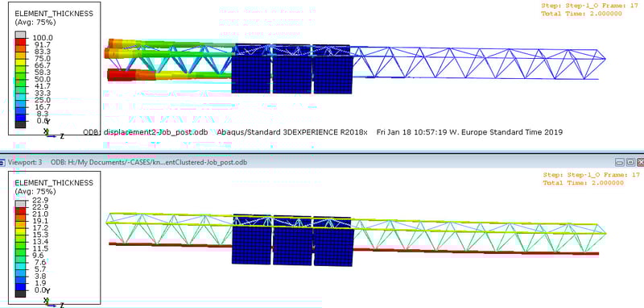Click the 16.7 legend value
Image resolution: width=644 pixels, height=308 pixels.
(x=42, y=107)
